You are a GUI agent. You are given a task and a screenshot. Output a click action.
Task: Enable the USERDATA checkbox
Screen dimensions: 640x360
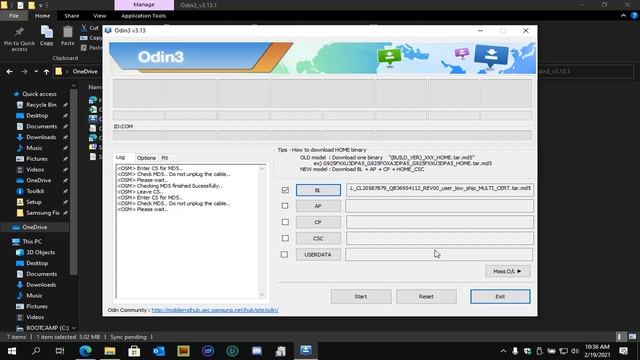[284, 255]
